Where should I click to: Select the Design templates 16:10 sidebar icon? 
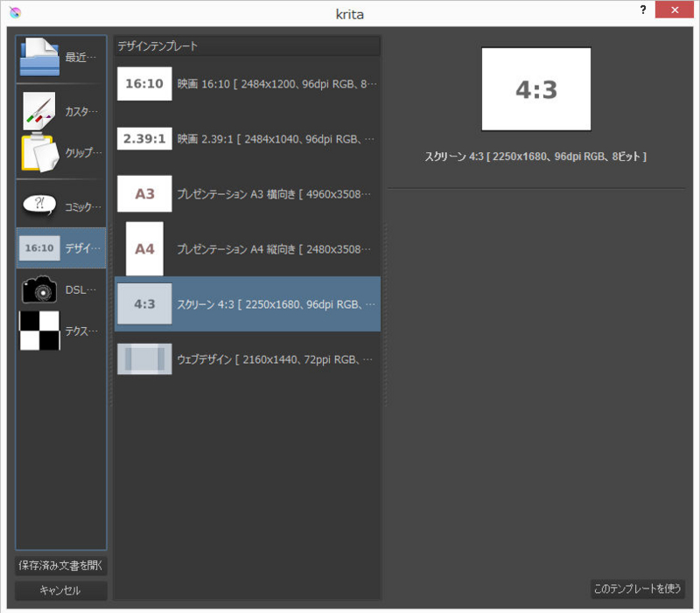coord(39,248)
